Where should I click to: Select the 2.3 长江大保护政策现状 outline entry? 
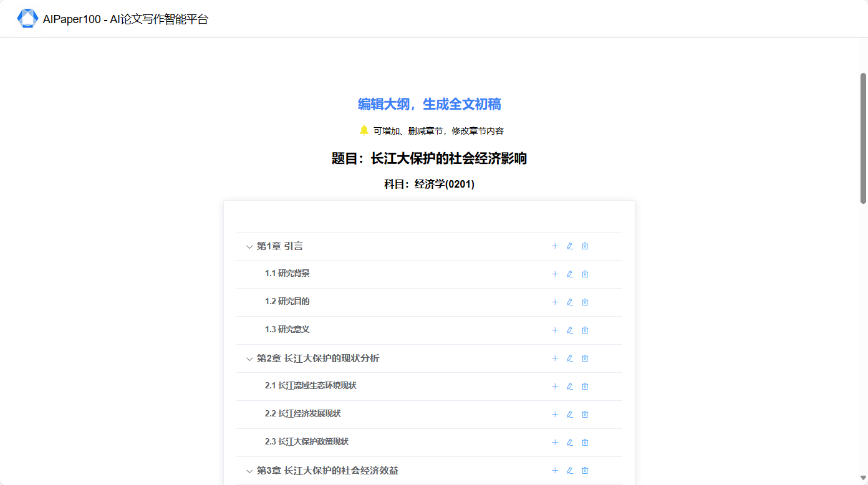[x=307, y=441]
